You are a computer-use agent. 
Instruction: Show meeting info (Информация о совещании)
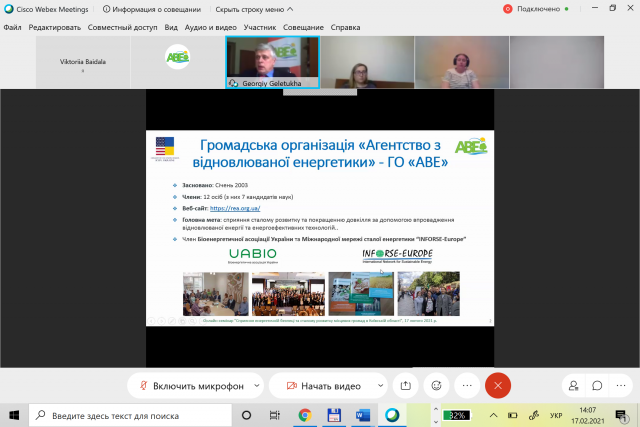click(x=152, y=9)
